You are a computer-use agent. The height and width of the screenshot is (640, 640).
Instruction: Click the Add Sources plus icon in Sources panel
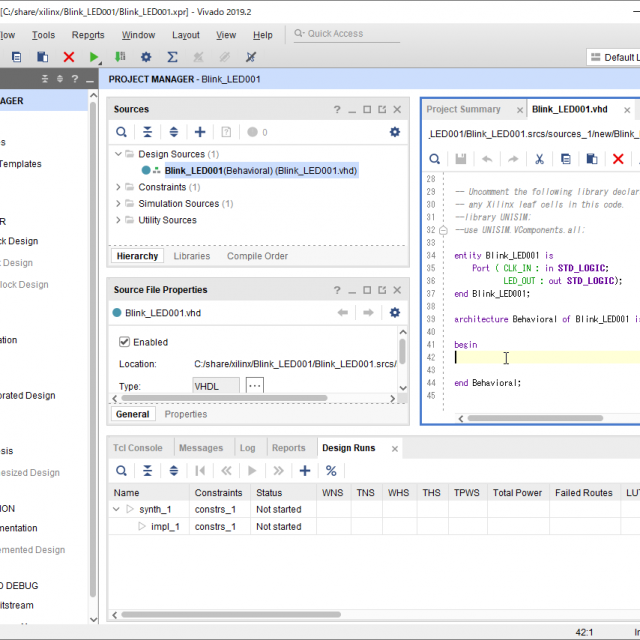pyautogui.click(x=200, y=132)
